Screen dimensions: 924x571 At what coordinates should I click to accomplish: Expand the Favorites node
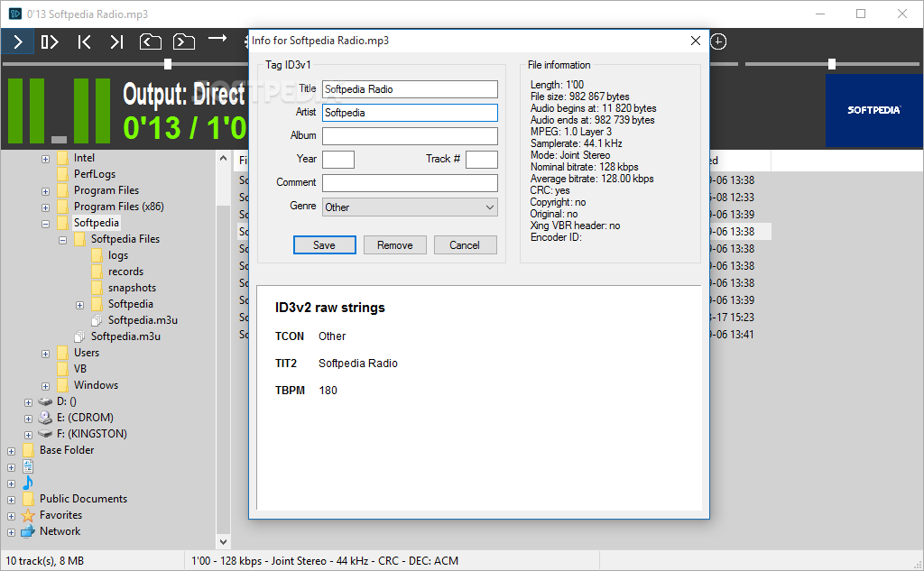click(11, 516)
